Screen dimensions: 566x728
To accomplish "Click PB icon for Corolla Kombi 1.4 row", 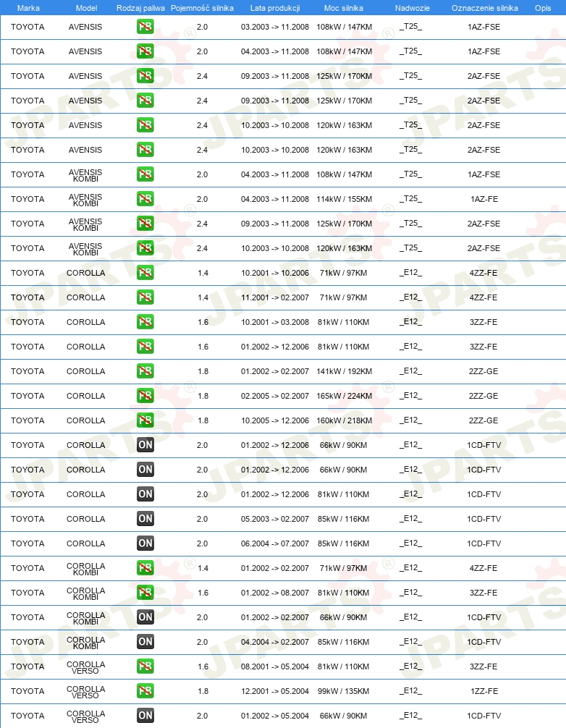I will pyautogui.click(x=145, y=568).
